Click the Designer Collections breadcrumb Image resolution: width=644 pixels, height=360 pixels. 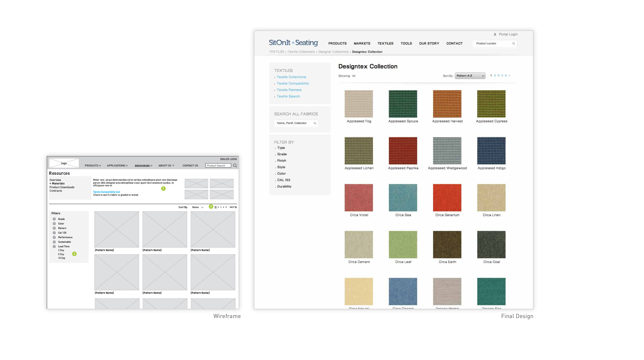click(x=333, y=52)
